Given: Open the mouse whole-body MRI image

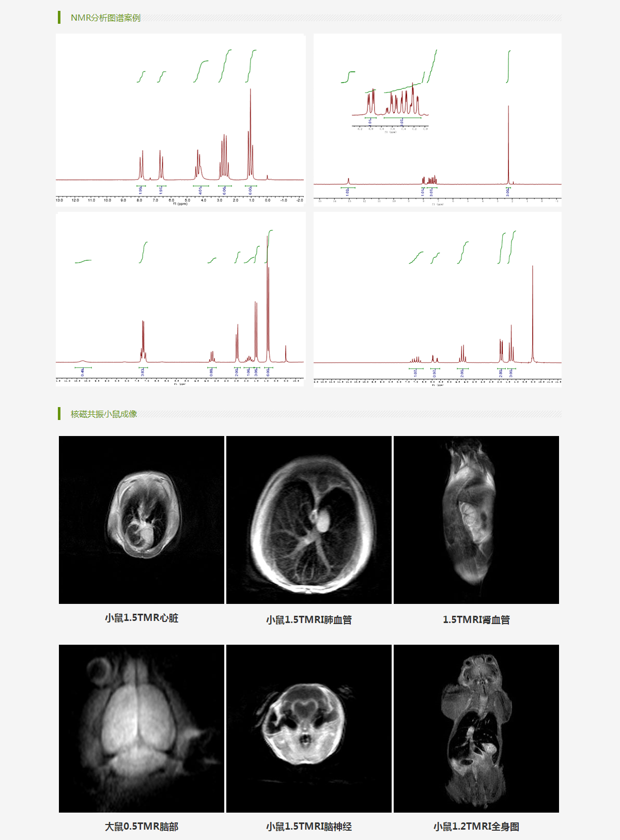Looking at the screenshot, I should [x=476, y=728].
